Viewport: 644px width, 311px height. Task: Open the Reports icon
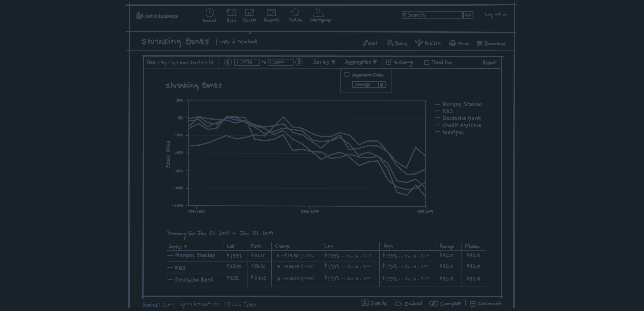tap(271, 12)
